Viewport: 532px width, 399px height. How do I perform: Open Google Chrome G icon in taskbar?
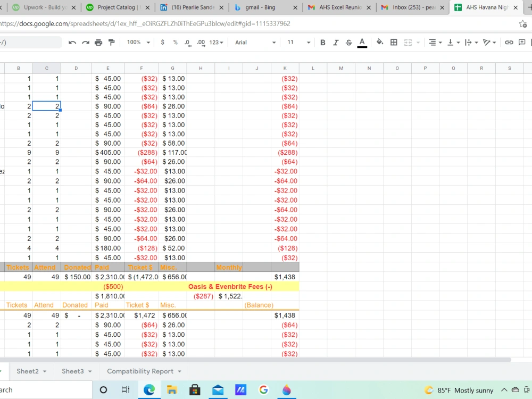click(x=264, y=390)
